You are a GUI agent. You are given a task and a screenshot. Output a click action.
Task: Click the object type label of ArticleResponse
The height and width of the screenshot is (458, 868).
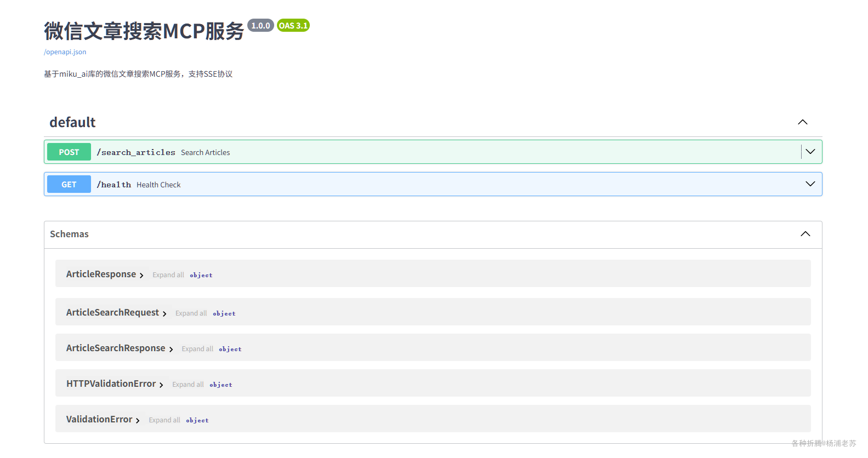(x=201, y=275)
